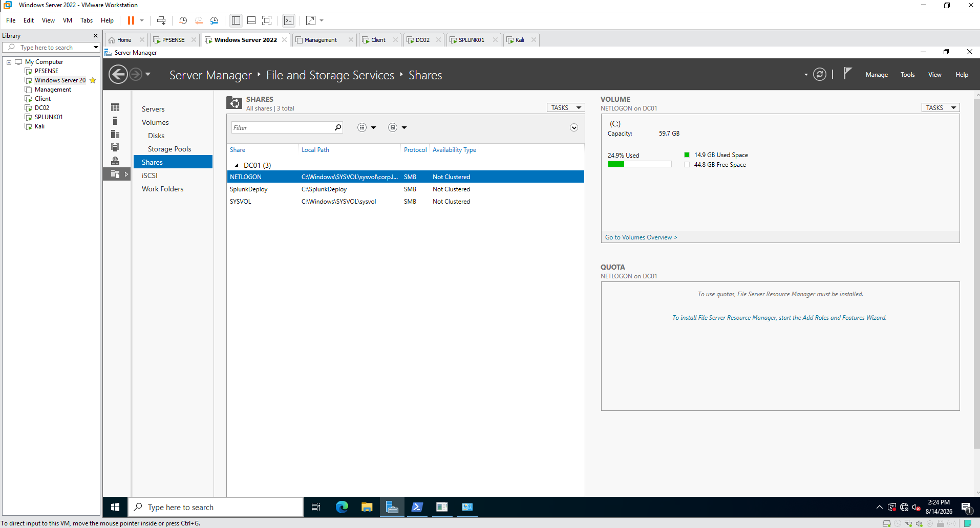Open navigation history dropdown
980x528 pixels.
(148, 75)
